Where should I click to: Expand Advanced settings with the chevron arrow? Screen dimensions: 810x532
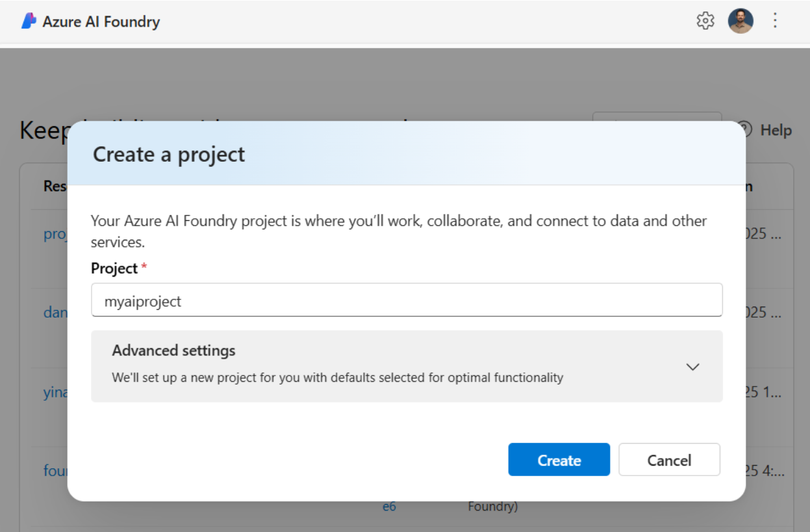692,366
